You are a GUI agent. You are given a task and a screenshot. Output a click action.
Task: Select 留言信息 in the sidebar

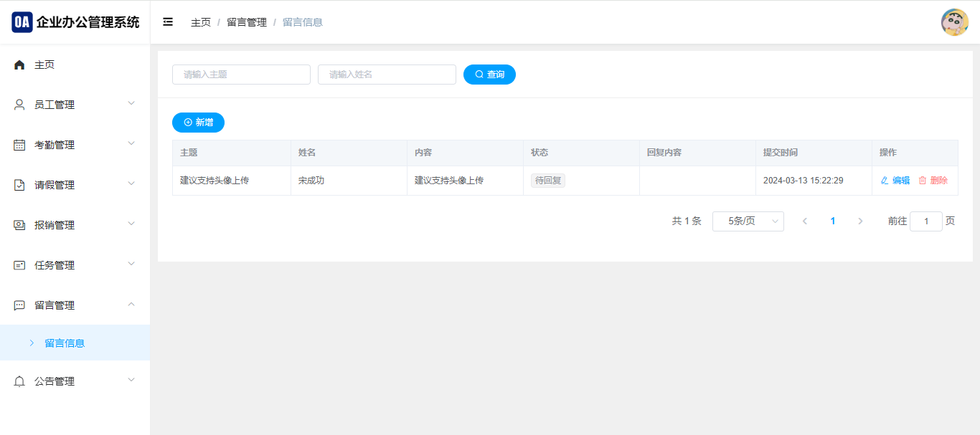tap(65, 343)
